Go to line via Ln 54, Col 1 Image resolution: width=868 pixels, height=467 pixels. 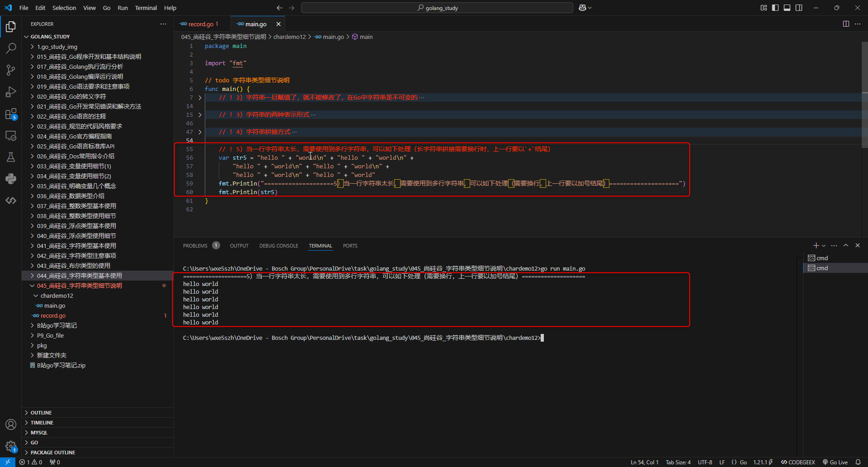click(x=644, y=462)
